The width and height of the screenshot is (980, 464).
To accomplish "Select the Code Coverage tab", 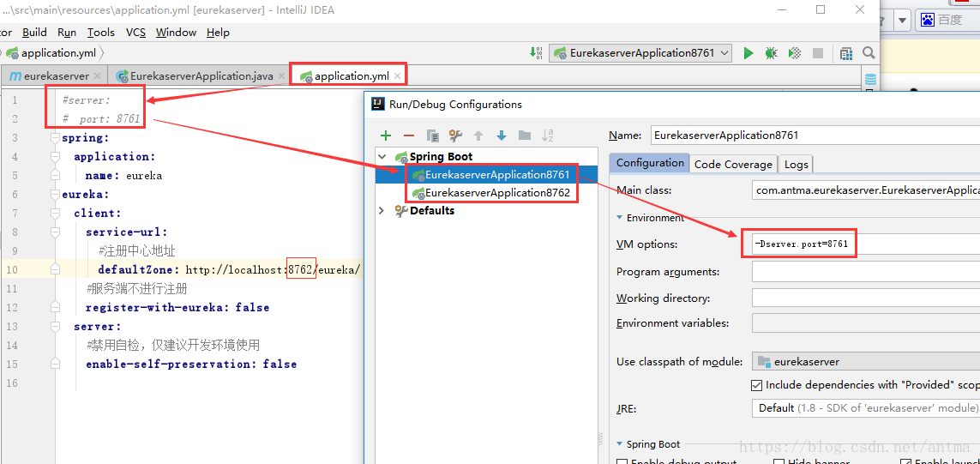I will click(x=733, y=164).
